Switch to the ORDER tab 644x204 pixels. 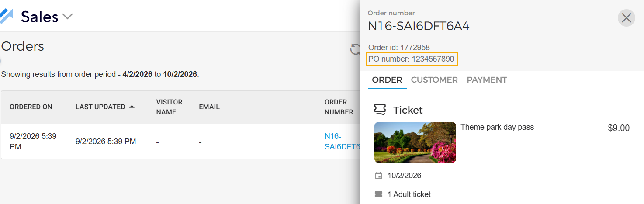pyautogui.click(x=387, y=80)
